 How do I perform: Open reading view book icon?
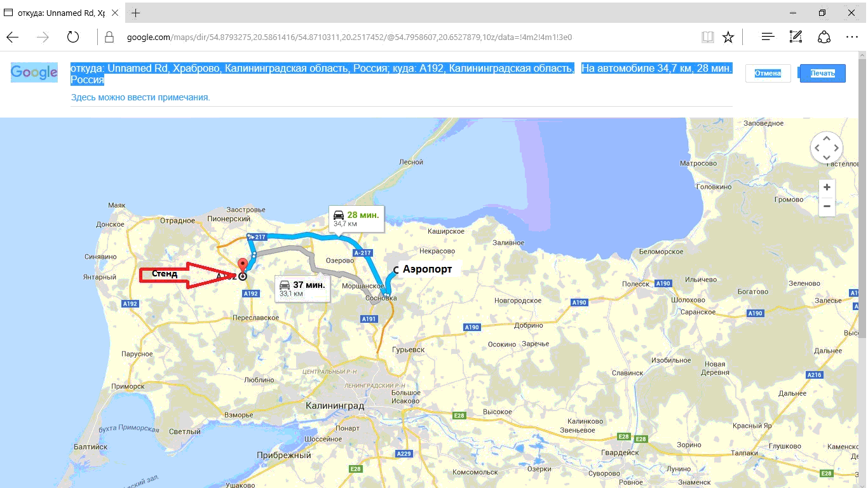click(708, 37)
